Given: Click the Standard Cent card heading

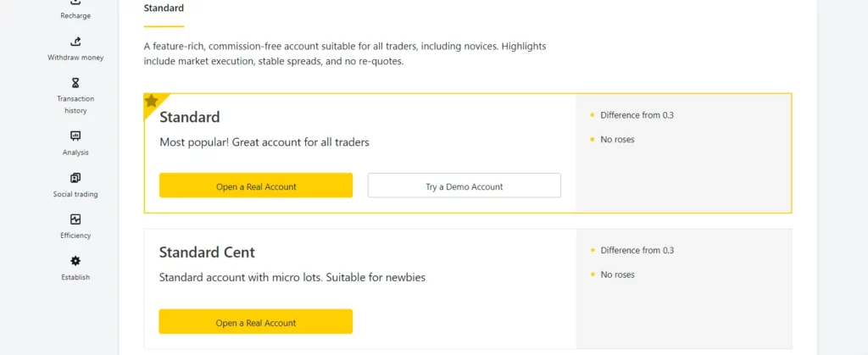Looking at the screenshot, I should (x=207, y=252).
